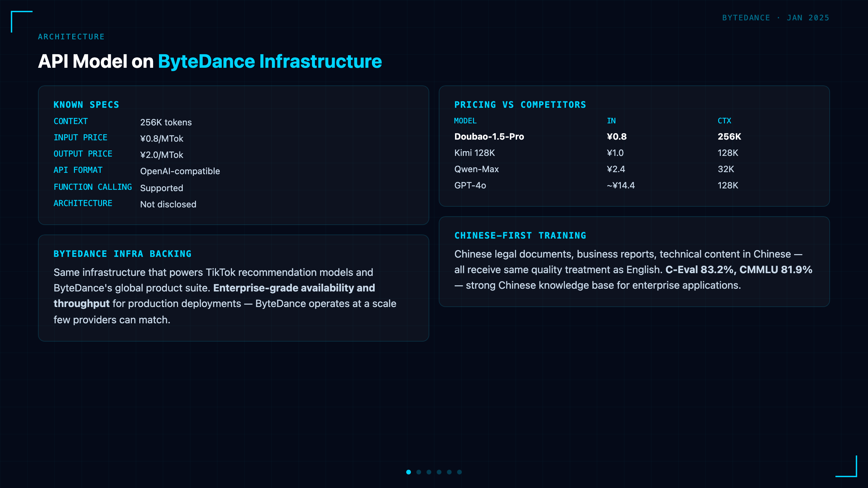Click the ByteDance Infra Backing heading
Image resolution: width=868 pixels, height=488 pixels.
[x=122, y=254]
